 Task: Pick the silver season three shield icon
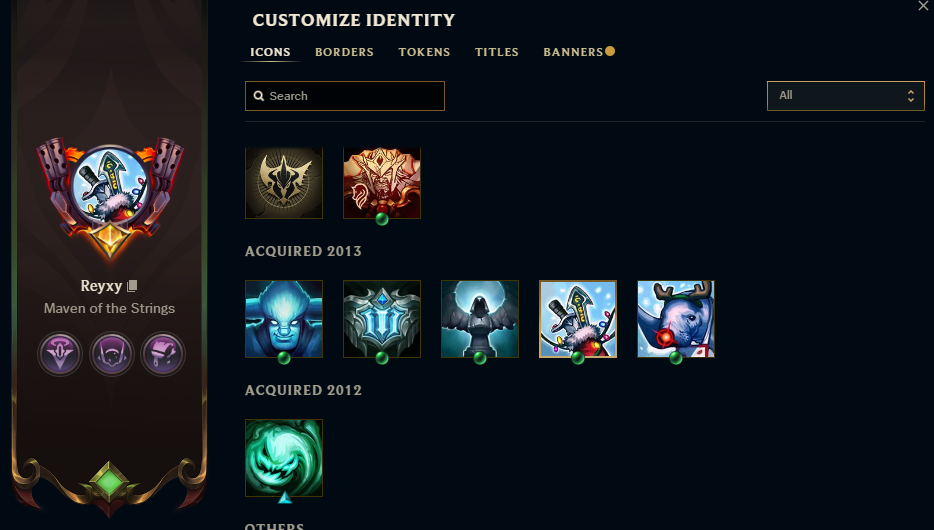[x=382, y=319]
